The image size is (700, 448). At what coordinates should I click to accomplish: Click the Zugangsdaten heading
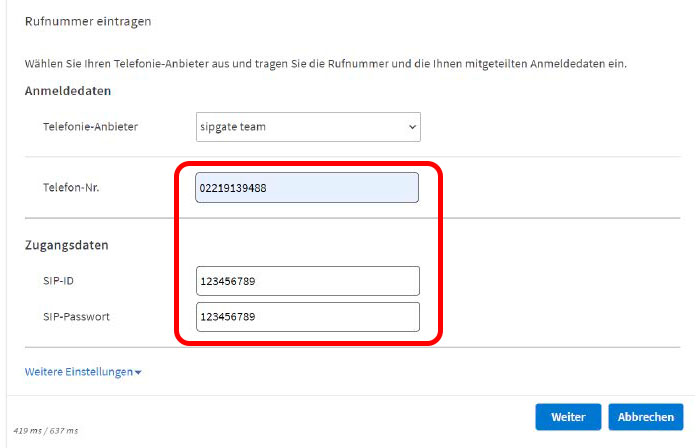point(67,245)
